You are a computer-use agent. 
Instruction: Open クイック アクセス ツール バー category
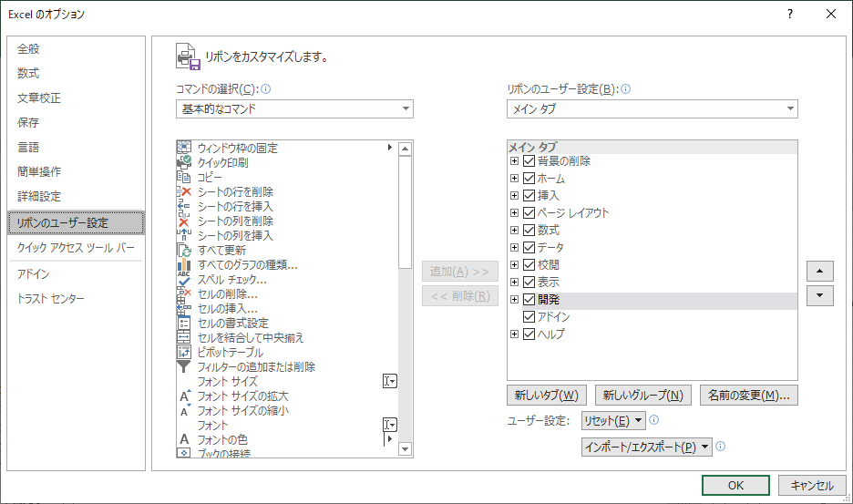(x=76, y=248)
